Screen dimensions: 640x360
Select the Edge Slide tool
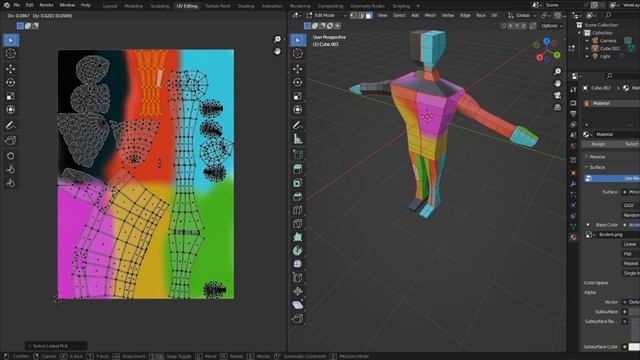(x=298, y=278)
